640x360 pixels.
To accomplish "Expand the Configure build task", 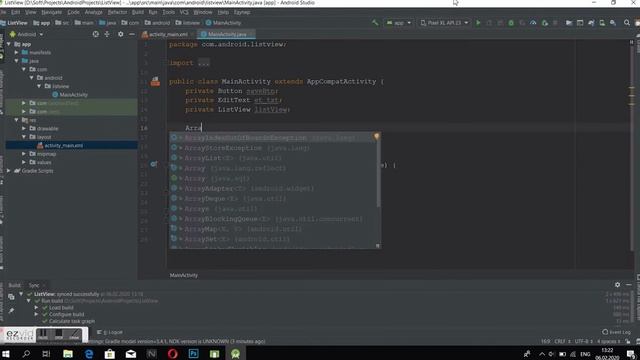I will 36,314.
